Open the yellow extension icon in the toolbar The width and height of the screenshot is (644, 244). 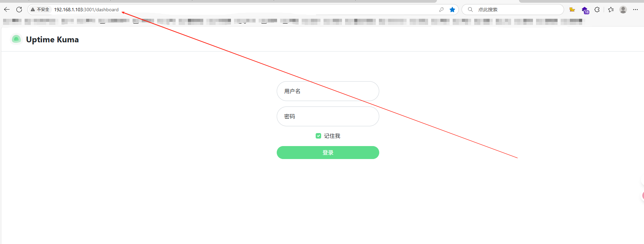point(572,10)
